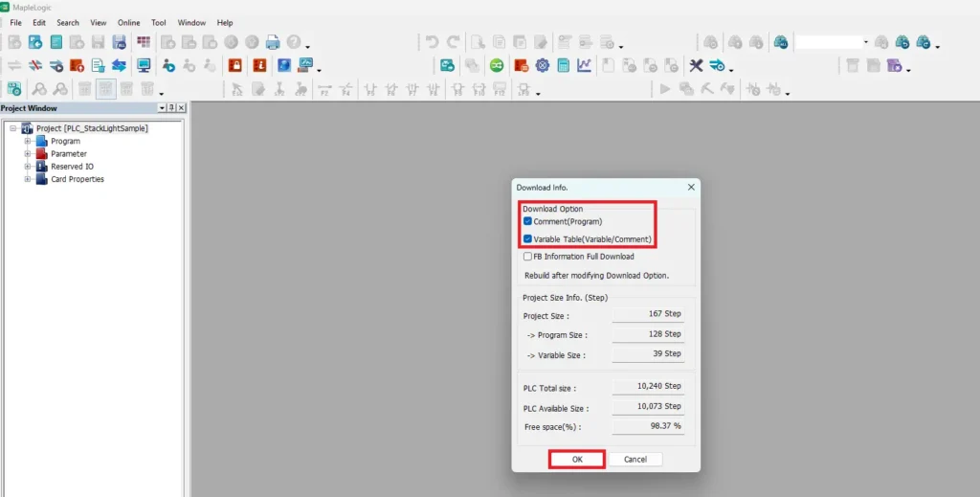The width and height of the screenshot is (980, 497).
Task: Expand the Reserved IO tree node
Action: pos(27,167)
